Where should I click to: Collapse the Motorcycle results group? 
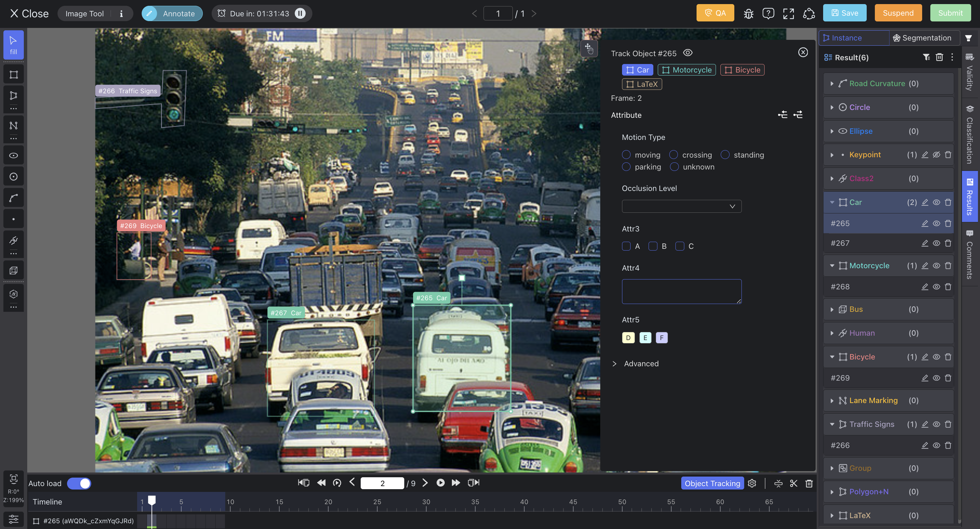[832, 266]
